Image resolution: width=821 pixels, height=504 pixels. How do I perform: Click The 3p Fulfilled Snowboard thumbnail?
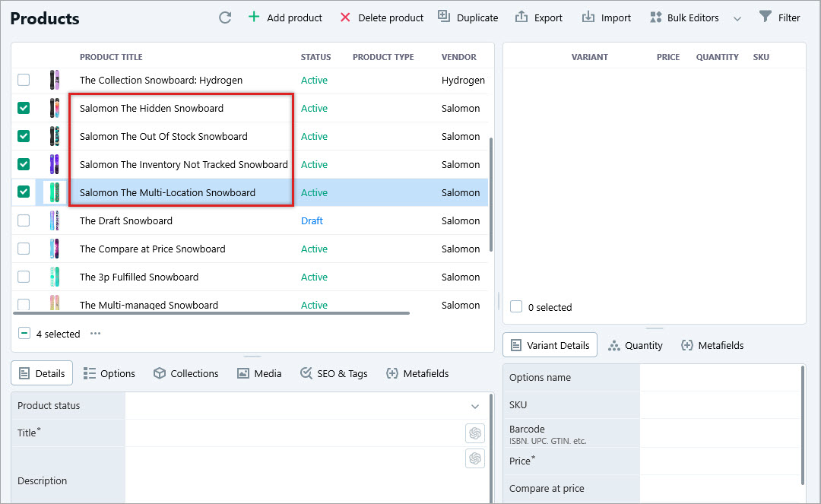tap(55, 277)
